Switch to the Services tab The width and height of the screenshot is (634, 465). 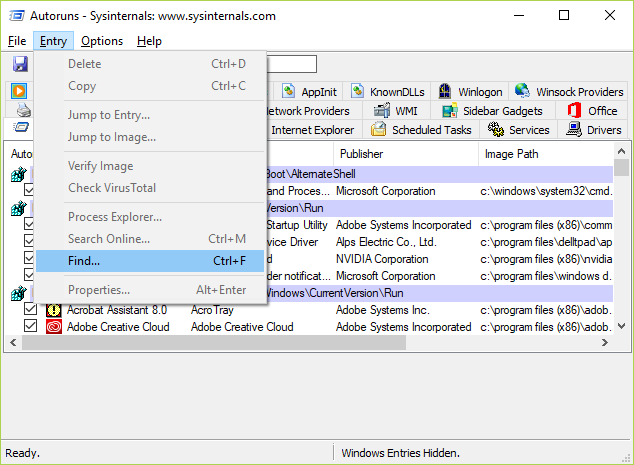pyautogui.click(x=518, y=130)
